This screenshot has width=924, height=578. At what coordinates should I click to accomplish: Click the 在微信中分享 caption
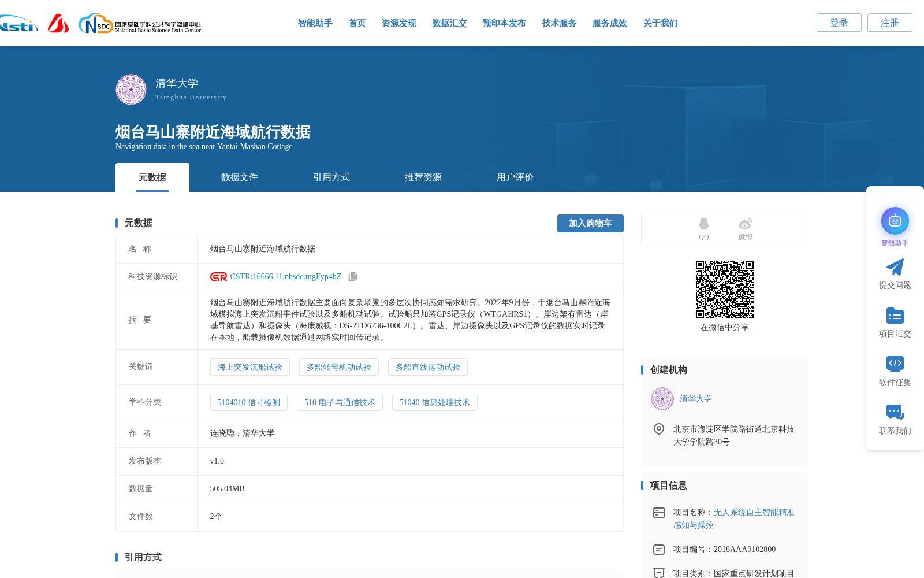[x=724, y=328]
